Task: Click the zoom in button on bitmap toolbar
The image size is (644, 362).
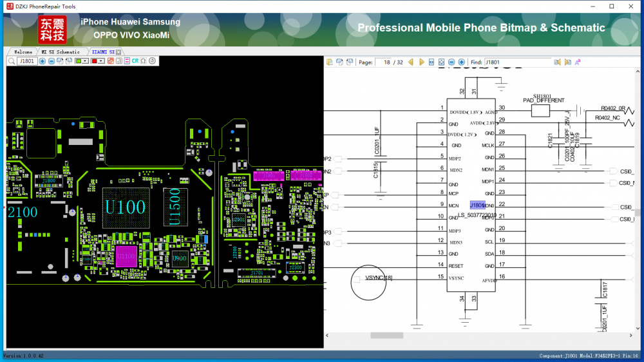Action: pyautogui.click(x=43, y=61)
